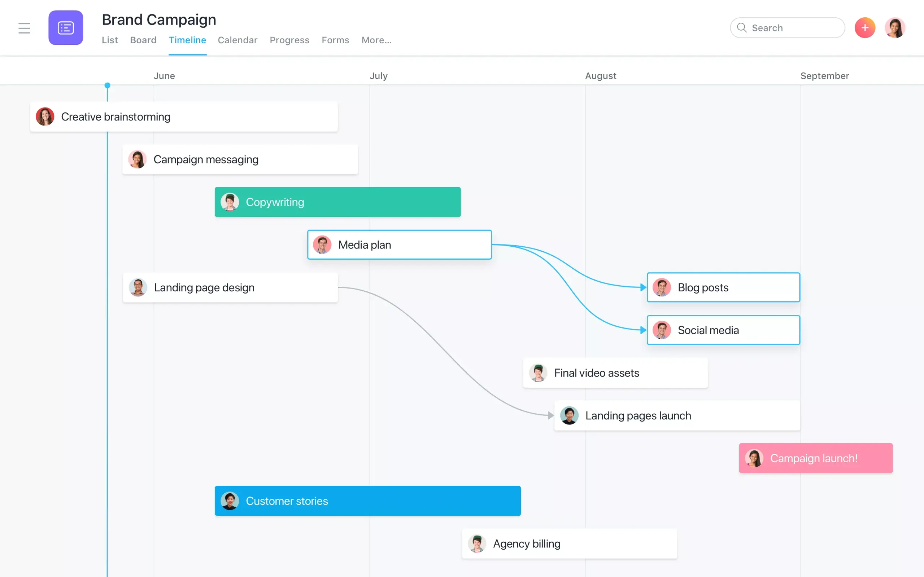Click the More options menu item
The height and width of the screenshot is (577, 924).
[x=376, y=39]
